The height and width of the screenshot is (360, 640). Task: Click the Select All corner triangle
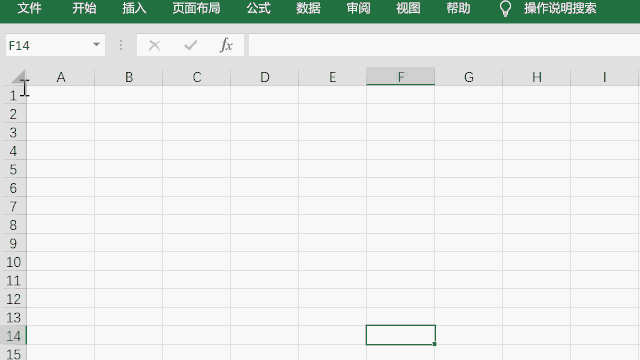[x=18, y=76]
